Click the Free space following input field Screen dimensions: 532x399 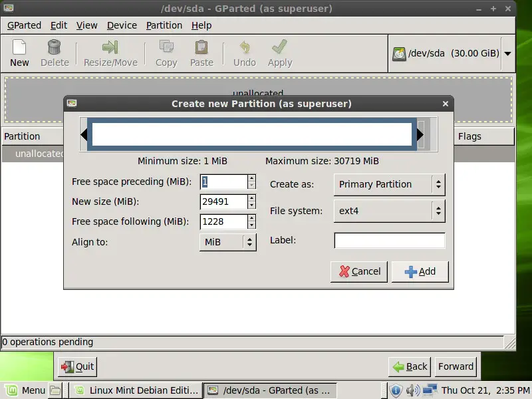click(224, 222)
